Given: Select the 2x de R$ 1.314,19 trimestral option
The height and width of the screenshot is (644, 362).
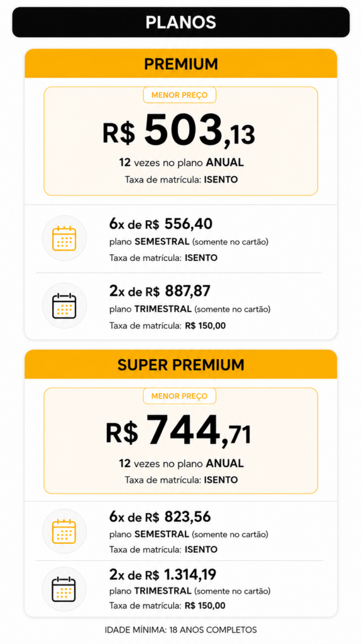Looking at the screenshot, I should click(x=181, y=589).
